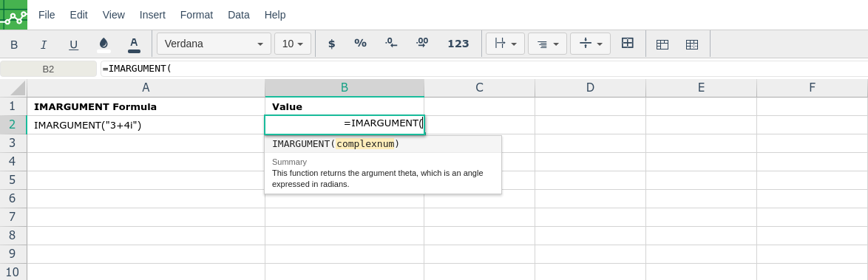Select row 5 header
This screenshot has width=868, height=280.
[x=13, y=180]
